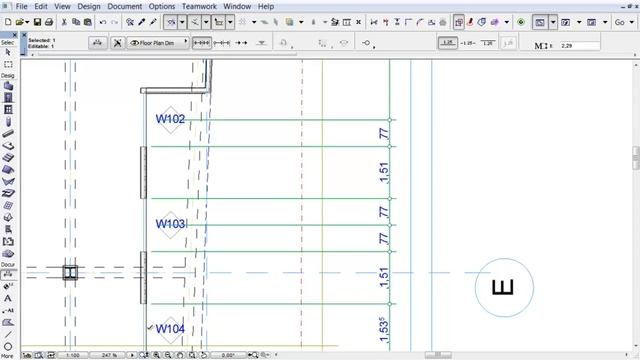Click the W103 window label
Viewport: 640px width, 360px height.
tap(170, 224)
